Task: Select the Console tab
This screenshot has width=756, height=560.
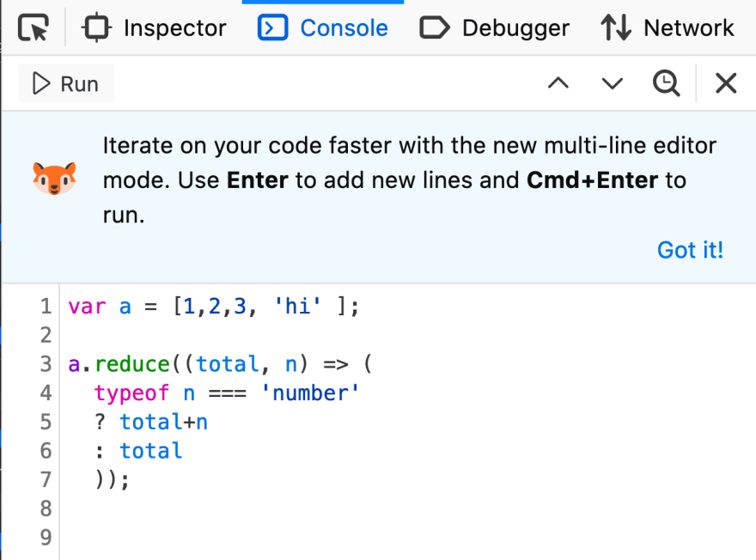Action: coord(323,28)
